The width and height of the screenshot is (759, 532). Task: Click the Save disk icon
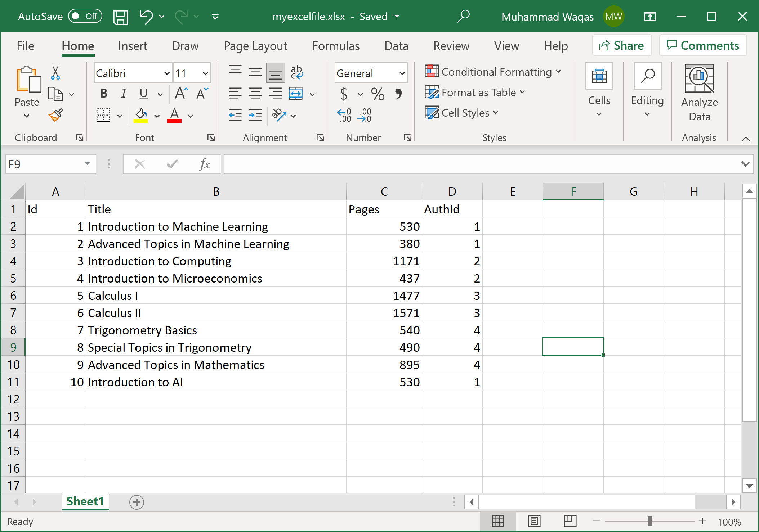click(x=120, y=17)
